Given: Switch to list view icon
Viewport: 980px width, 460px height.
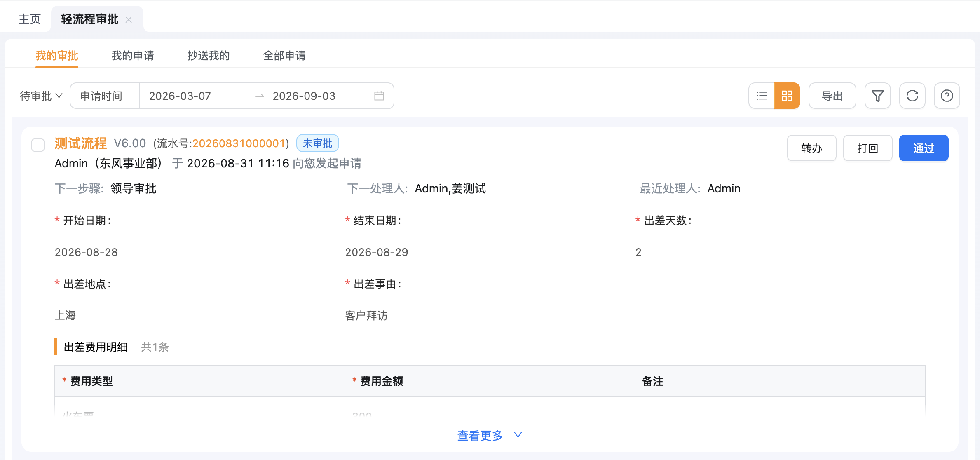Looking at the screenshot, I should pyautogui.click(x=762, y=96).
